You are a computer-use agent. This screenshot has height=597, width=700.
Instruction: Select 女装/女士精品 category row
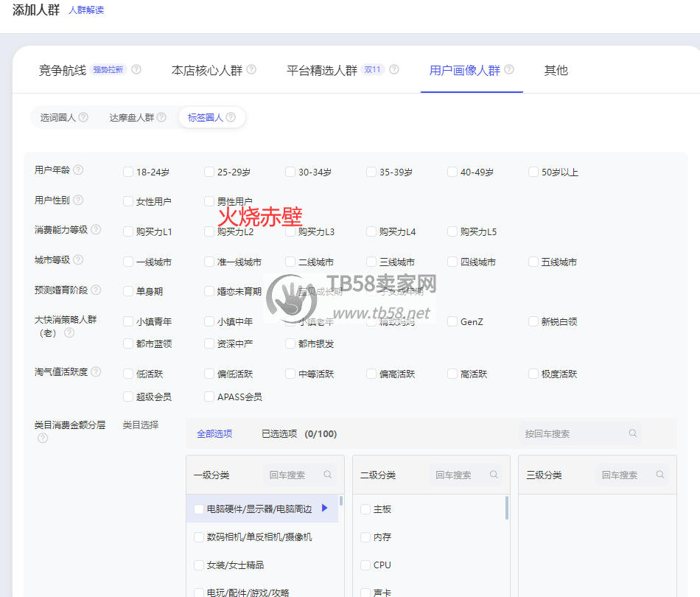tap(262, 565)
